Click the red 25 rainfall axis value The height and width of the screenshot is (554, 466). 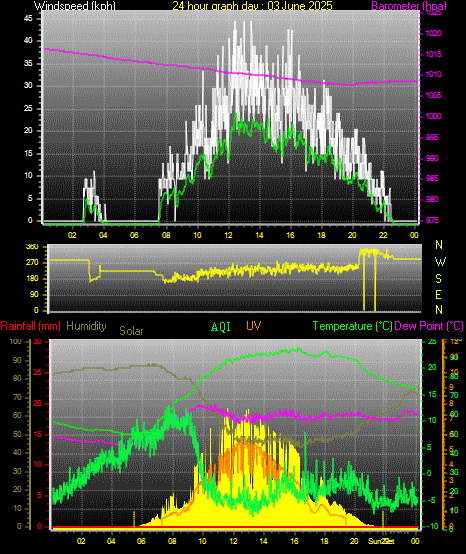coord(37,373)
